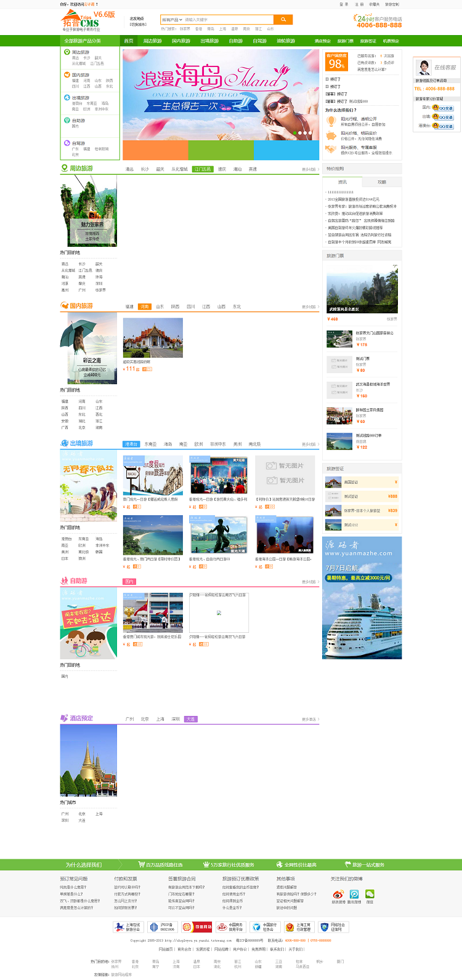Viewport: 462px width, 980px height.
Task: Click the 阳光行程 feature icon
Action: (331, 121)
